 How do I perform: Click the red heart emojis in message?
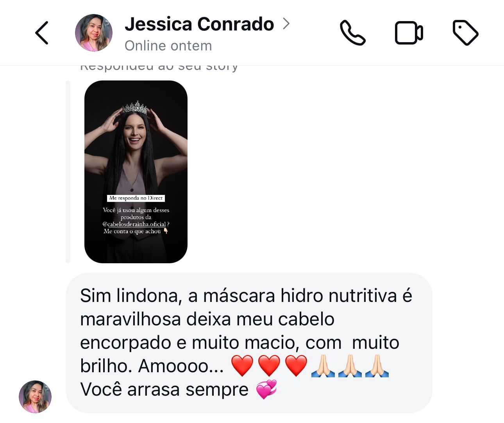(269, 366)
